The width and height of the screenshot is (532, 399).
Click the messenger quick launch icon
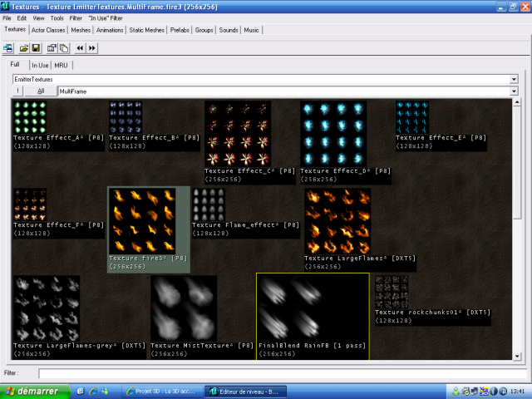[106, 392]
